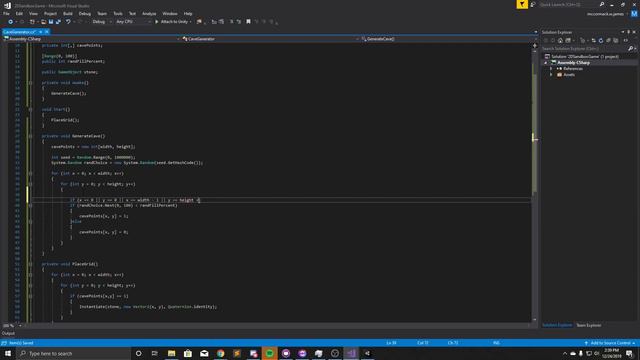Viewport: 640px width, 360px height.
Task: Open Spotify from the taskbar
Action: tap(269, 353)
